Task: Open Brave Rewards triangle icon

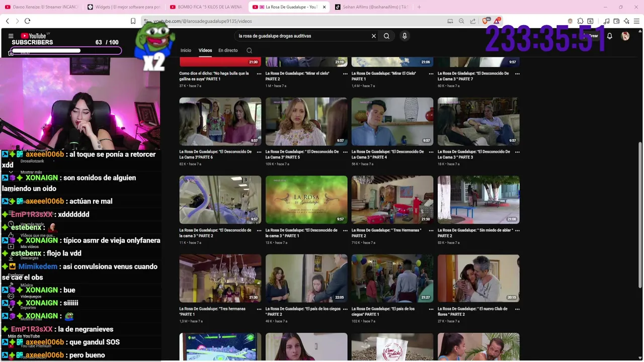Action: pos(497,21)
